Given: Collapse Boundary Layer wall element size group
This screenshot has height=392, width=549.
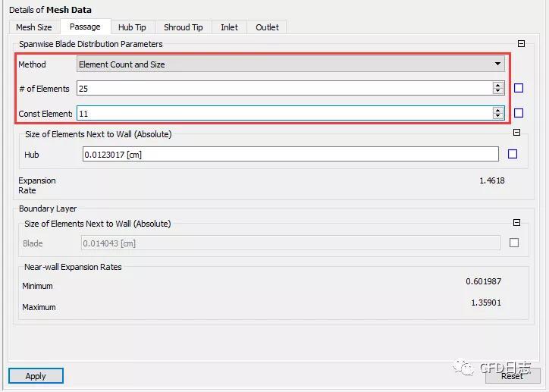Looking at the screenshot, I should pos(517,223).
